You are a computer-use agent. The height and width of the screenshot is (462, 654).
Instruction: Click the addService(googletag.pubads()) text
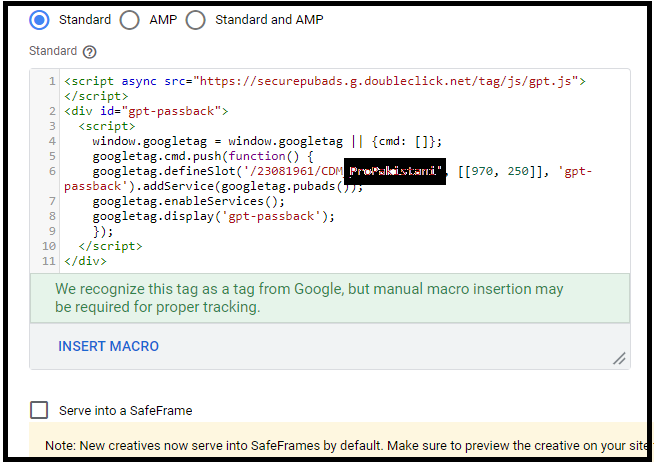point(249,186)
